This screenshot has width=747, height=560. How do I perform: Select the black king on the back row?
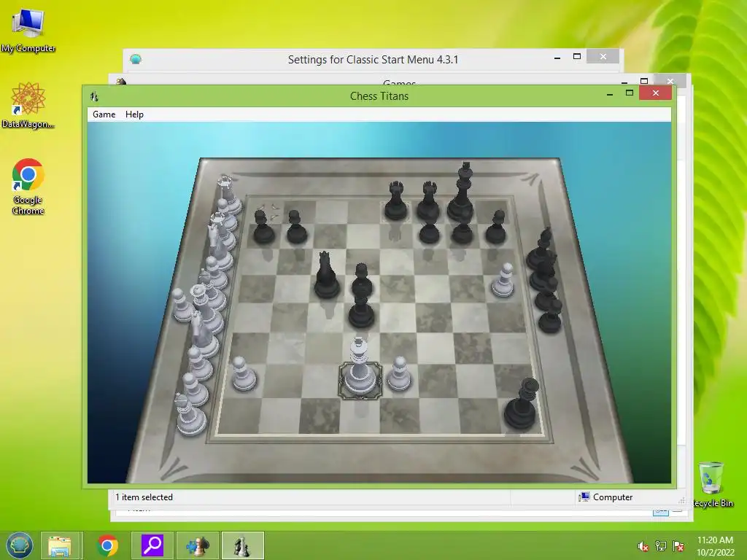click(462, 192)
